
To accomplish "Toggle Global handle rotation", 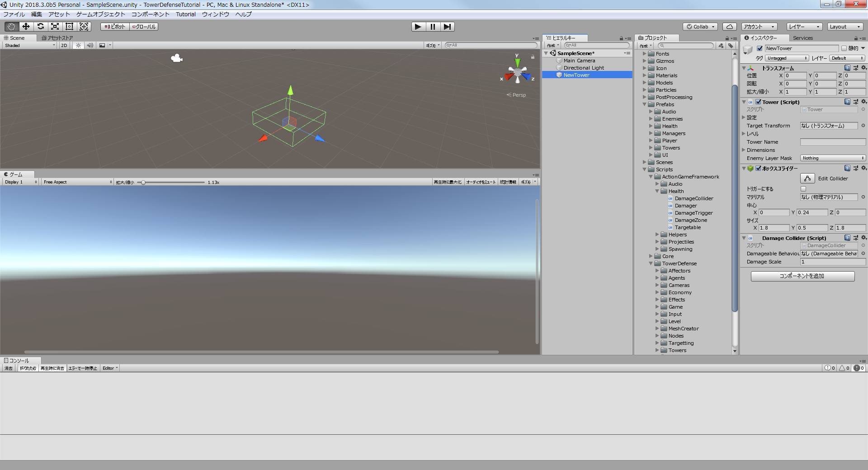I will [144, 27].
